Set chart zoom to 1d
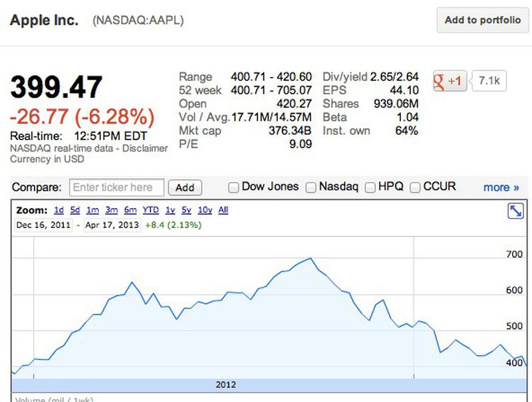This screenshot has height=402, width=532. pyautogui.click(x=59, y=209)
